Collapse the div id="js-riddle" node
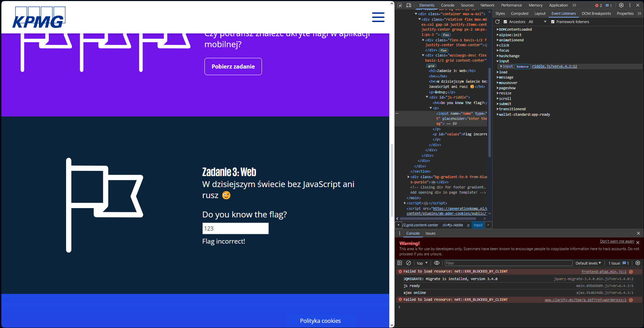This screenshot has height=328, width=644. (x=427, y=97)
